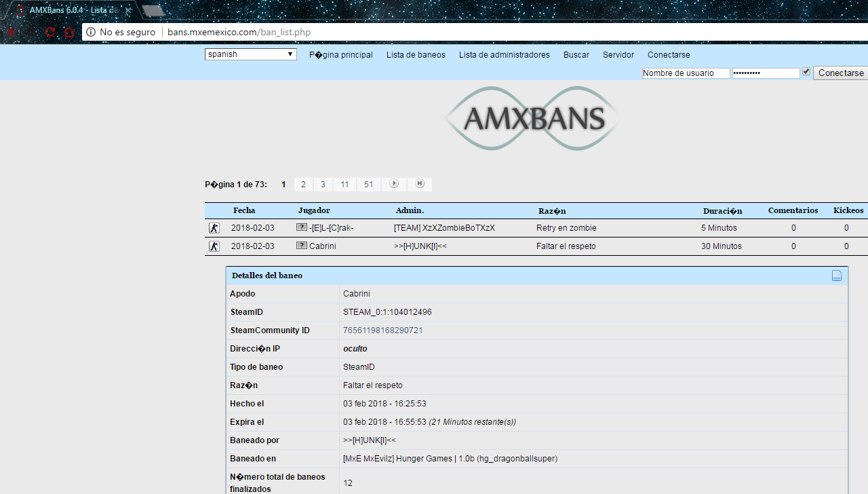Click the browser address bar URL
This screenshot has width=868, height=494.
239,32
